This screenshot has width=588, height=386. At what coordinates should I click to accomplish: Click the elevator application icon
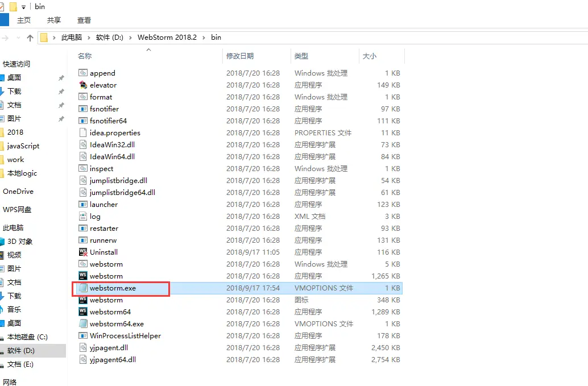(x=83, y=85)
